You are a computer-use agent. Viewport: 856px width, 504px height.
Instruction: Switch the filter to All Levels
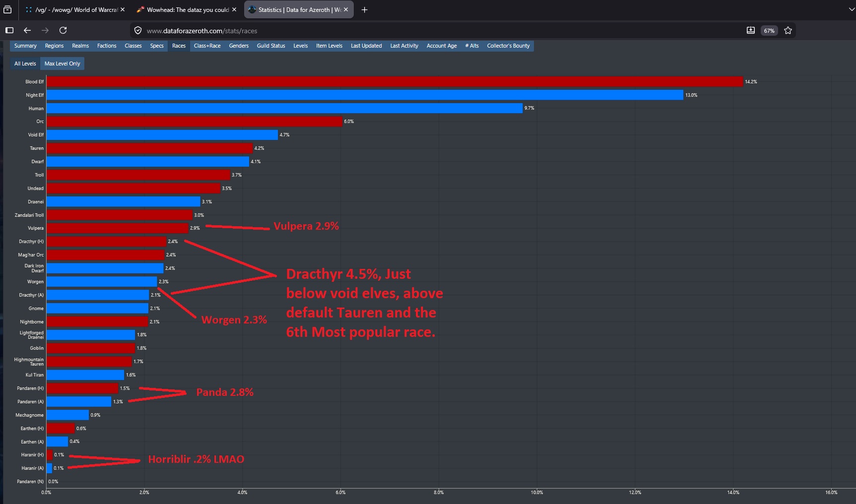click(25, 63)
